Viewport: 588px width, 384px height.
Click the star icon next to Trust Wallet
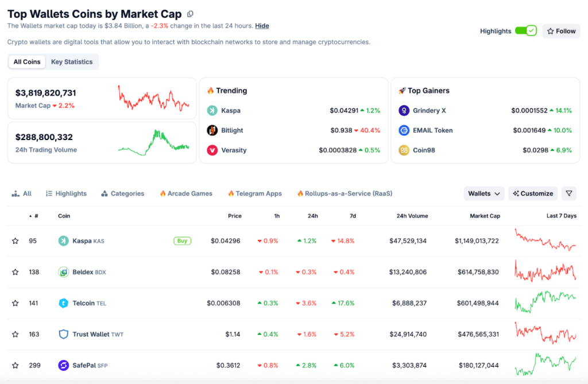coord(16,334)
